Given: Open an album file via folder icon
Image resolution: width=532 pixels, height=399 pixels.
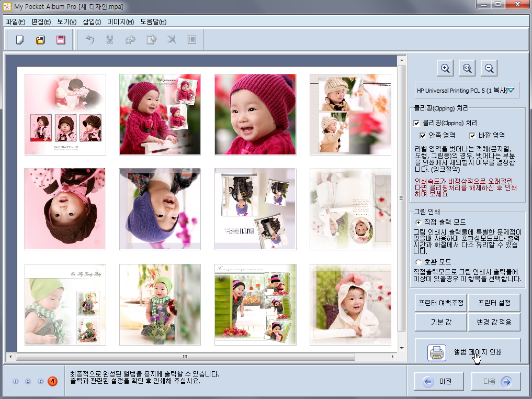Looking at the screenshot, I should (40, 40).
